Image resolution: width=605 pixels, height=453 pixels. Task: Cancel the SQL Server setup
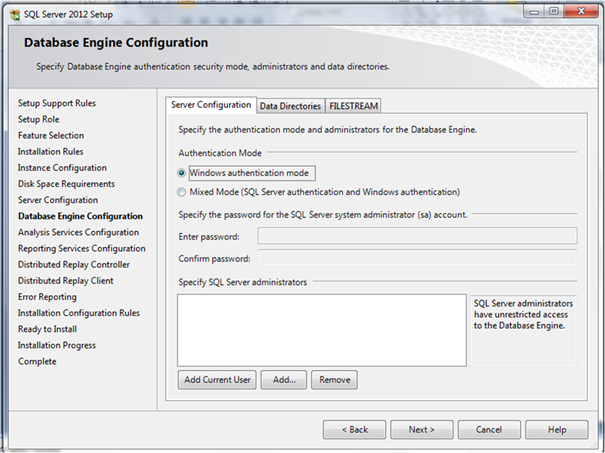pos(489,430)
